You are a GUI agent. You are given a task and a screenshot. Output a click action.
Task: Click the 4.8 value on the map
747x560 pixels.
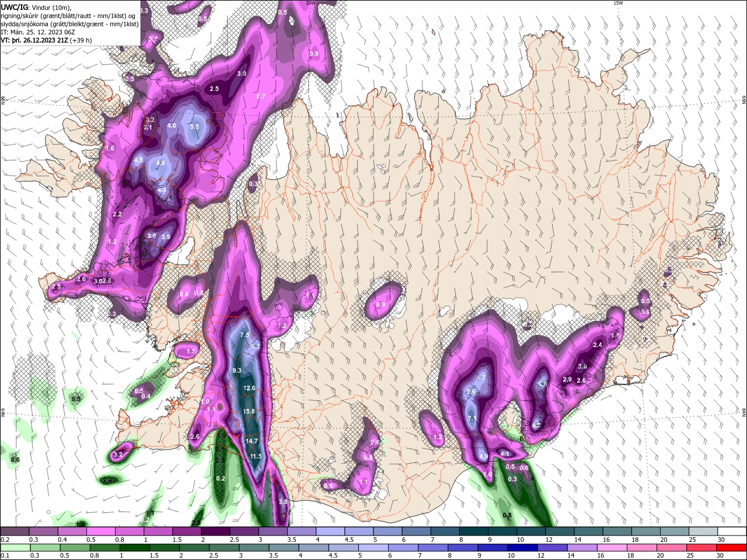[160, 163]
